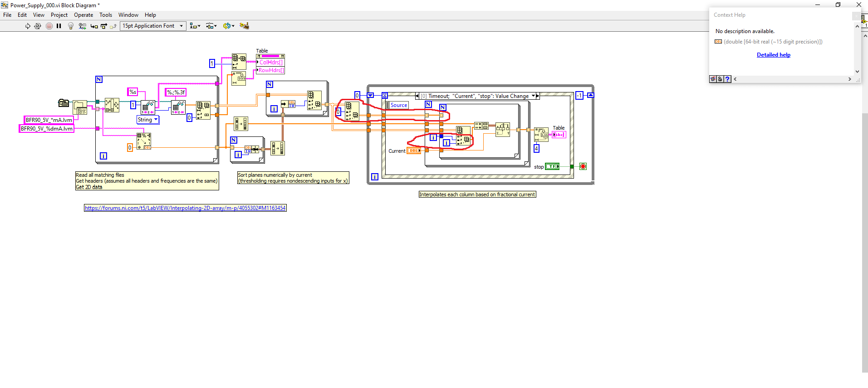Open the File menu

click(x=7, y=15)
